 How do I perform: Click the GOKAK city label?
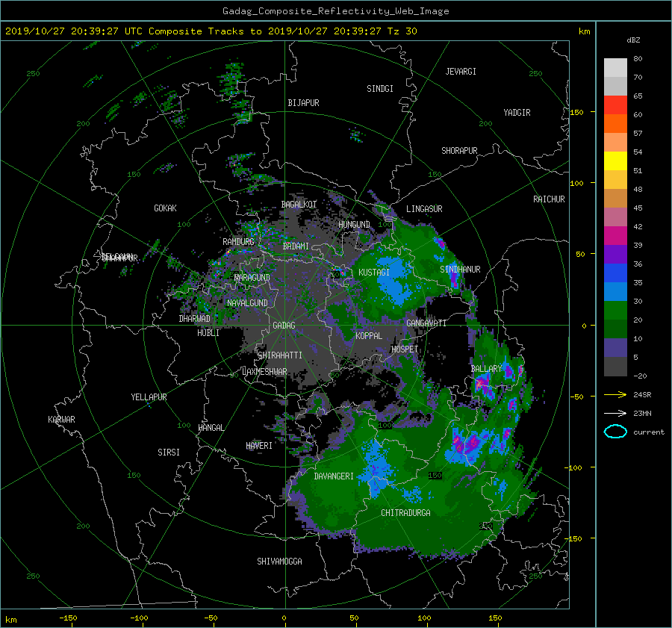point(165,208)
